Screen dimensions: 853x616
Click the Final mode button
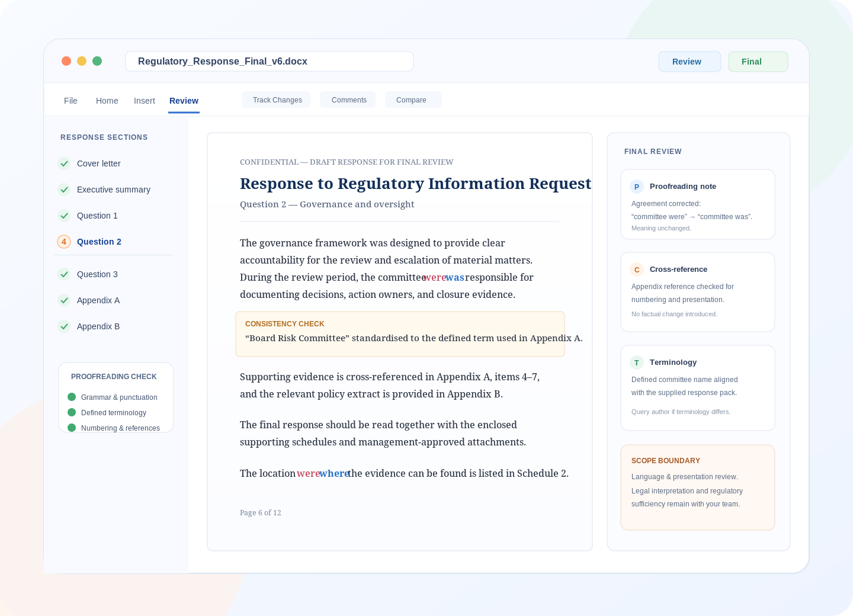tap(758, 62)
